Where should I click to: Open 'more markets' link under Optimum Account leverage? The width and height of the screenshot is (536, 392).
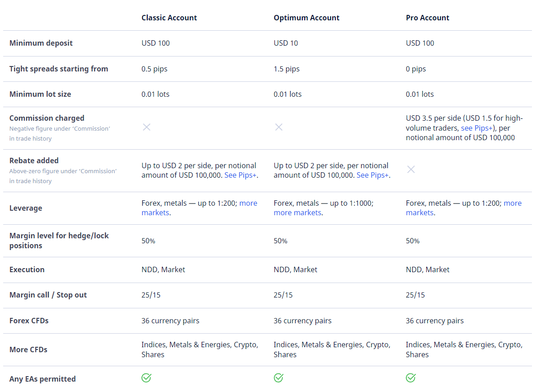tap(297, 213)
